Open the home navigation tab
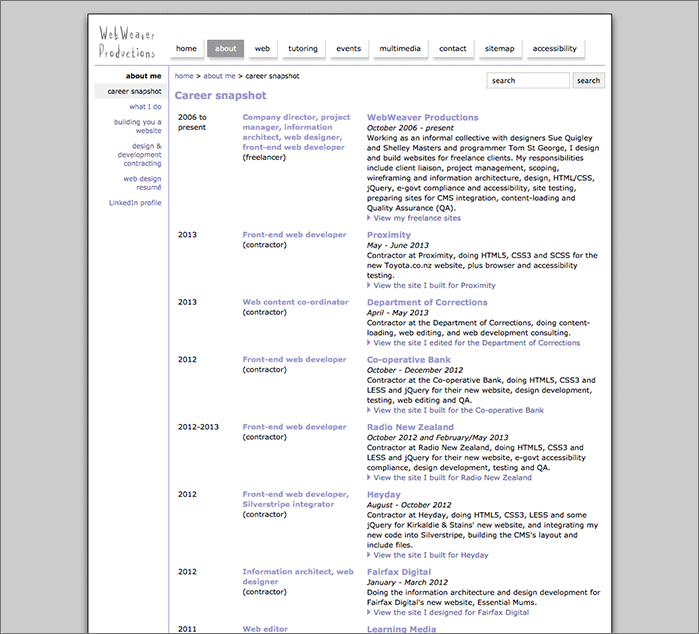The height and width of the screenshot is (634, 699). click(186, 49)
